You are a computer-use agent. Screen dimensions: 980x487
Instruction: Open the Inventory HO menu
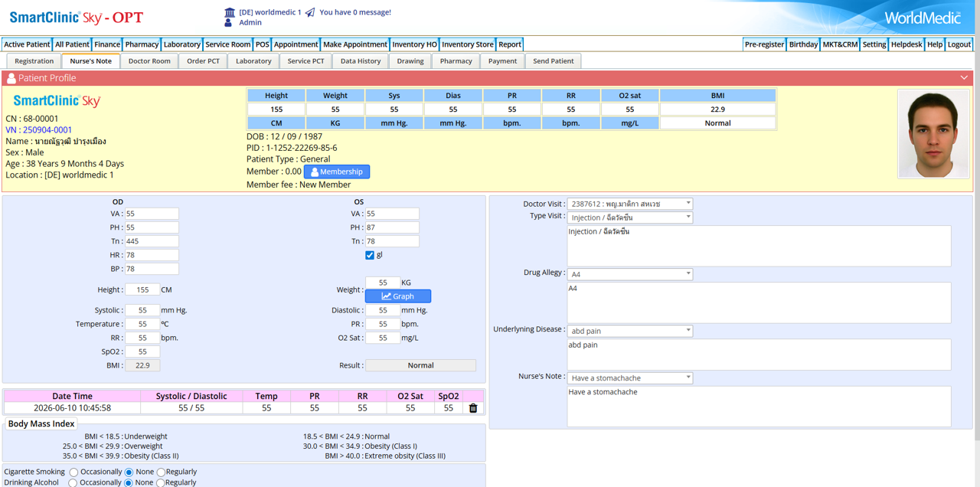(x=414, y=44)
